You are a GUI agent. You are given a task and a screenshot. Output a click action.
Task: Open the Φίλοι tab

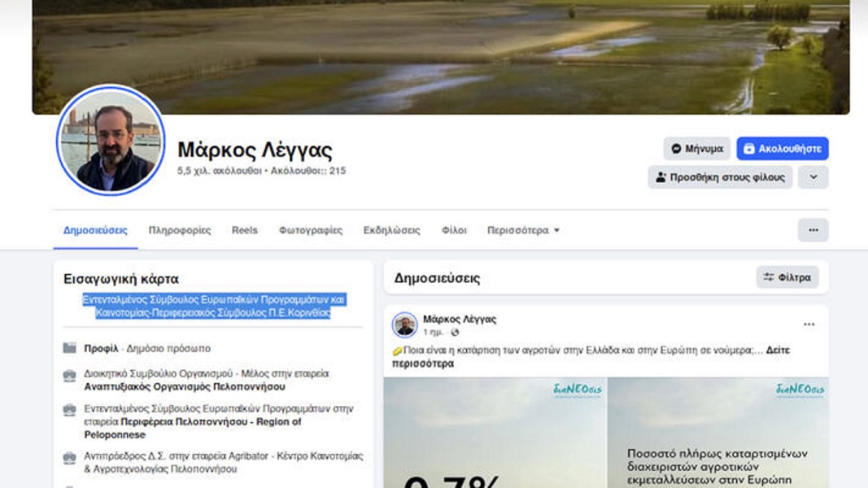tap(454, 230)
